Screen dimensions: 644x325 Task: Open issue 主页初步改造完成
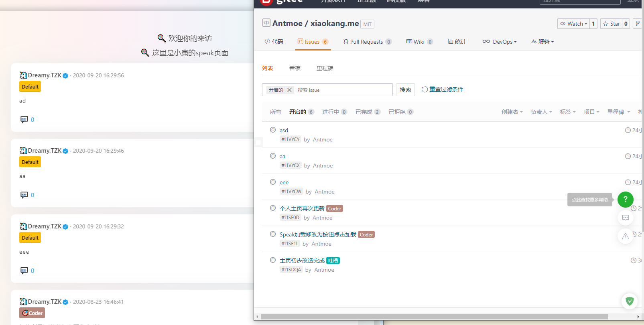tap(302, 260)
